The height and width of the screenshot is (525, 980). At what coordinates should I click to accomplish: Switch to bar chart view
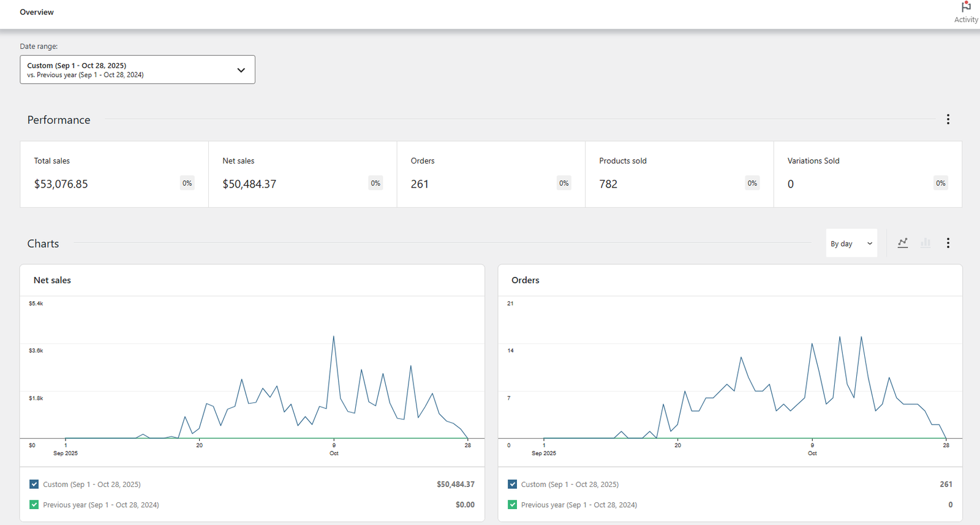925,243
